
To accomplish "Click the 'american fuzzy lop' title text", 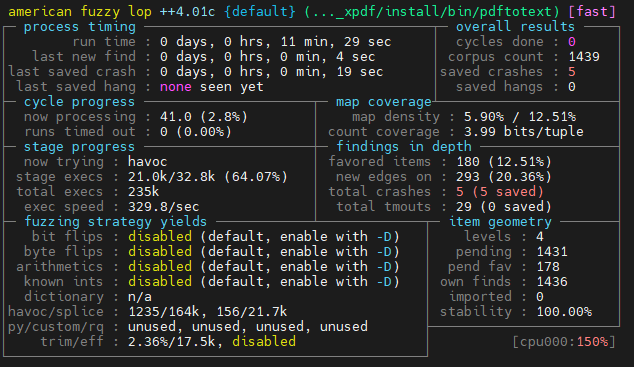I will (x=80, y=11).
